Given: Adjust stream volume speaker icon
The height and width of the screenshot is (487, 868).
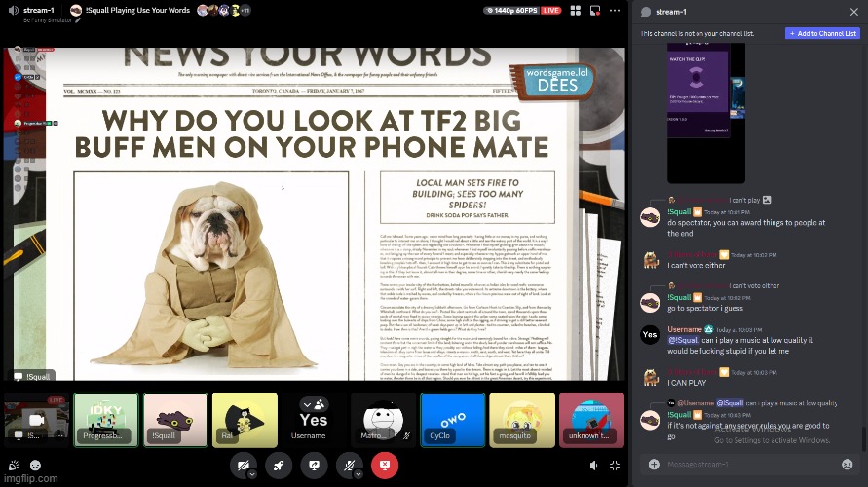Looking at the screenshot, I should [593, 466].
